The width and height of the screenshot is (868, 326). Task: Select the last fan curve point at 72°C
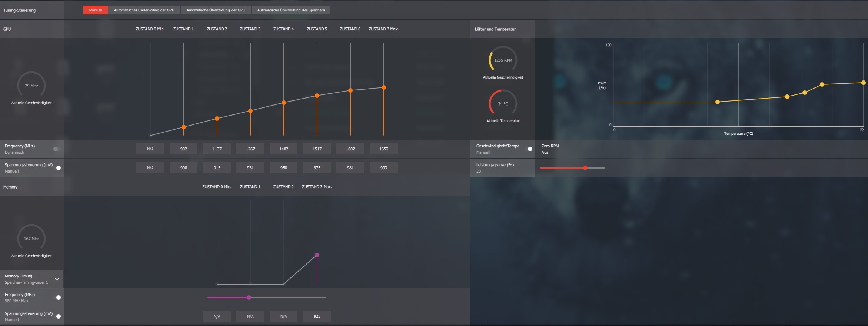pyautogui.click(x=864, y=83)
